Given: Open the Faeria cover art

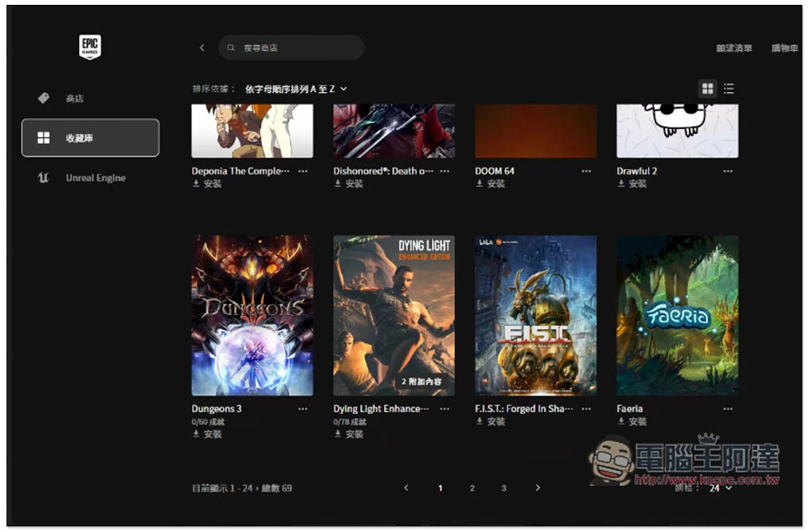Looking at the screenshot, I should [x=678, y=316].
